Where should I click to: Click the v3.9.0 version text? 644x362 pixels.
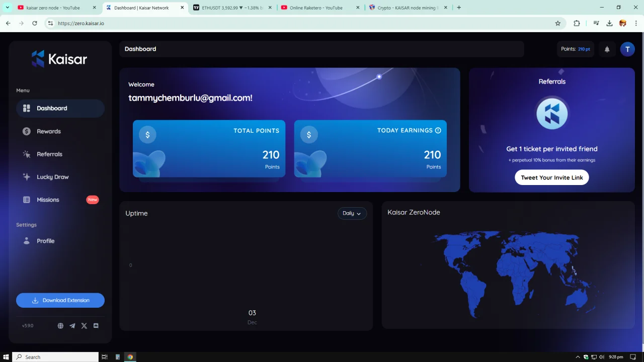pos(28,326)
